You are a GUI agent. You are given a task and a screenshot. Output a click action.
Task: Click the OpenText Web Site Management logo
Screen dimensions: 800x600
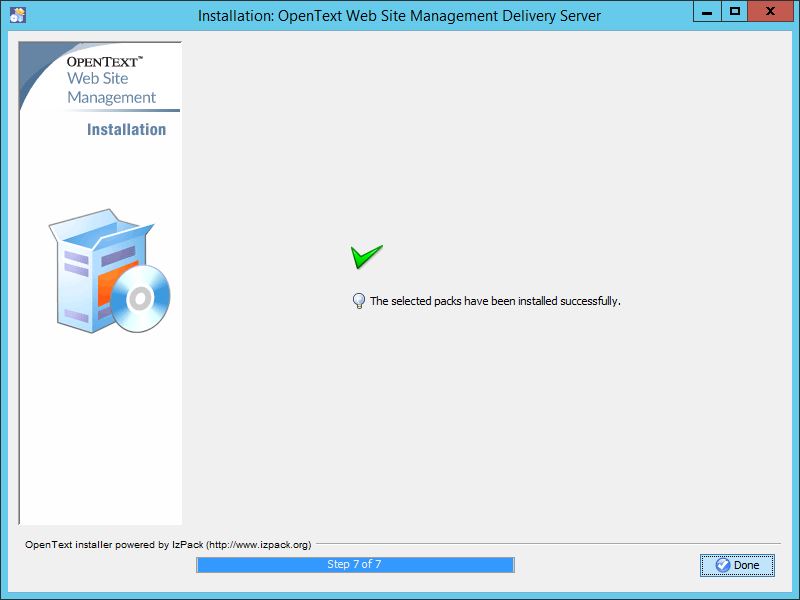pos(111,80)
